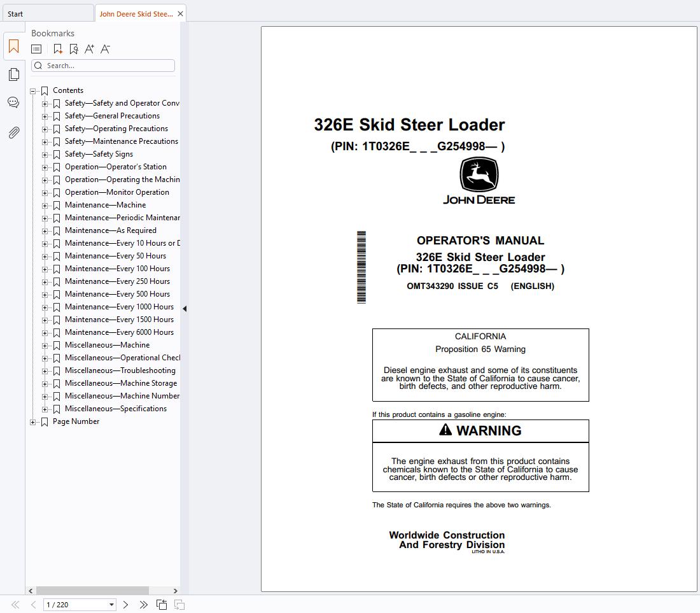Click 'Proposition 65 Warning' text

tap(480, 349)
